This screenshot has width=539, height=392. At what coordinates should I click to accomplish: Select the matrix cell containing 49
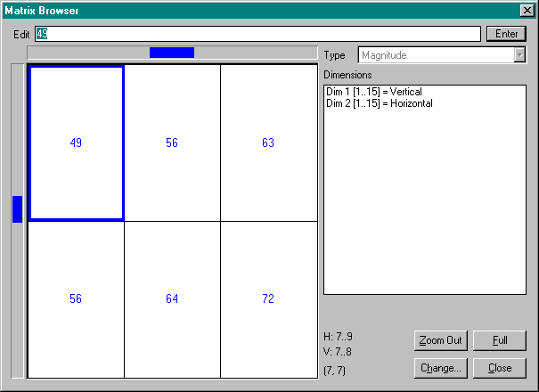(76, 143)
